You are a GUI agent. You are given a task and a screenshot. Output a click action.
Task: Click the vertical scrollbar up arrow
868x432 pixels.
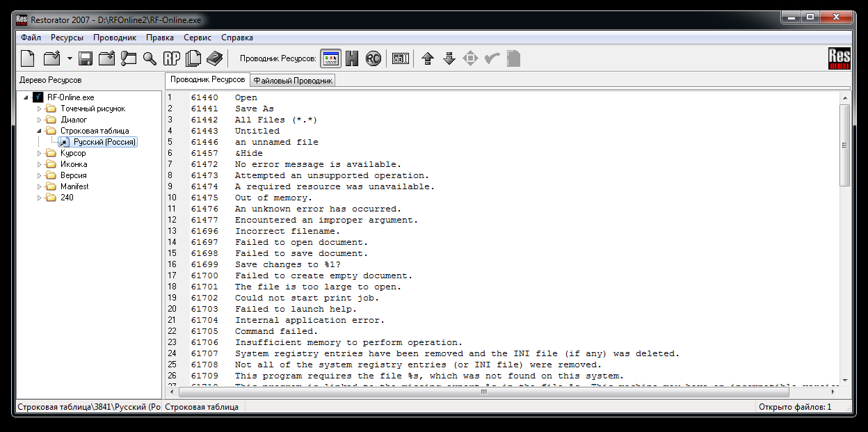point(845,98)
